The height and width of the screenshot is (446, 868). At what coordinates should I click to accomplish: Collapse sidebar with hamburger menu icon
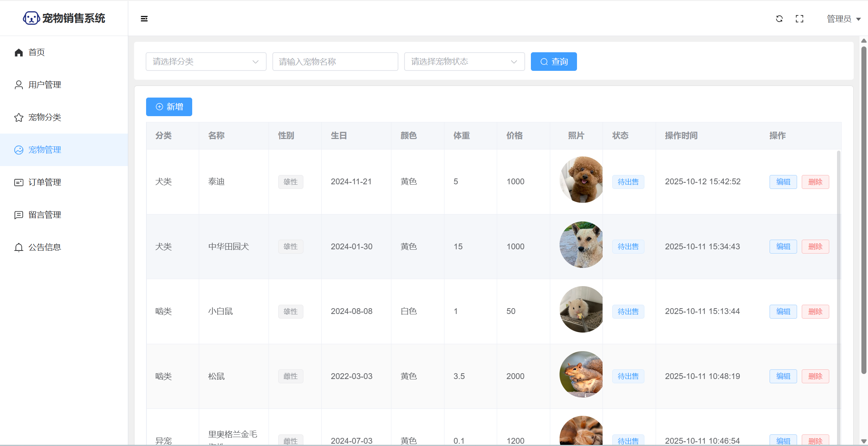click(x=144, y=19)
